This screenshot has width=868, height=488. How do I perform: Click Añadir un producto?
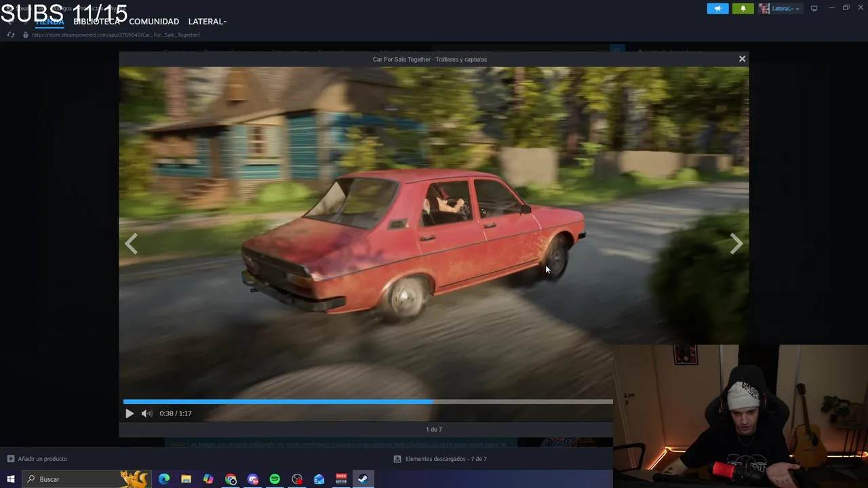tap(37, 459)
